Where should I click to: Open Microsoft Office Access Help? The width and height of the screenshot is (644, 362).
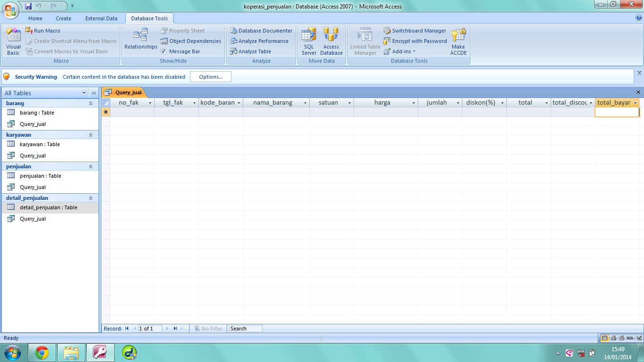coord(639,18)
